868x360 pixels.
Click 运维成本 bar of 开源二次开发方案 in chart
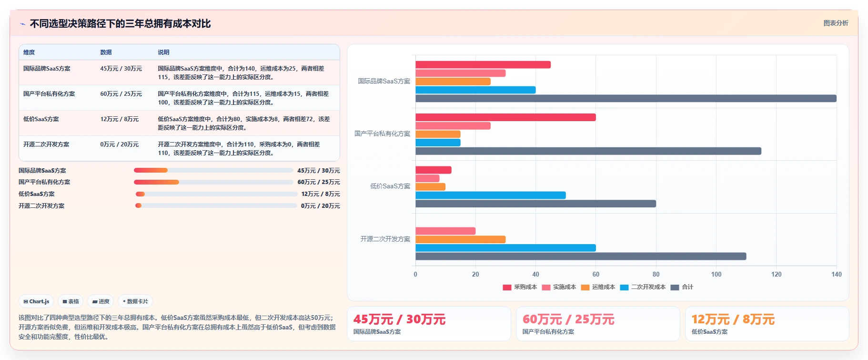[461, 239]
